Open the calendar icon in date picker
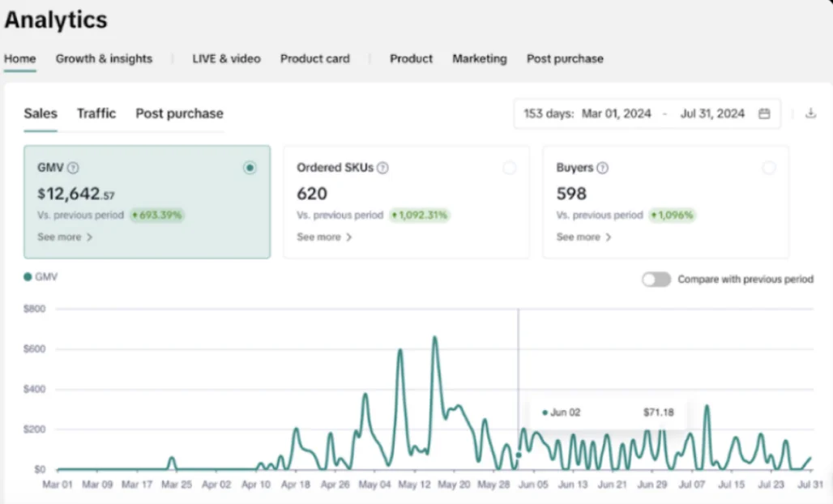Image resolution: width=833 pixels, height=504 pixels. pyautogui.click(x=763, y=113)
